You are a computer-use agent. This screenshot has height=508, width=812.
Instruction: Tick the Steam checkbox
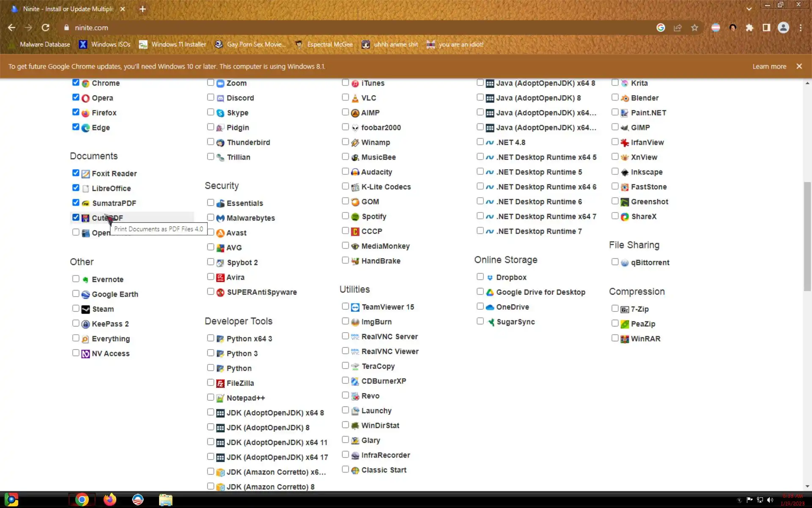tap(76, 309)
